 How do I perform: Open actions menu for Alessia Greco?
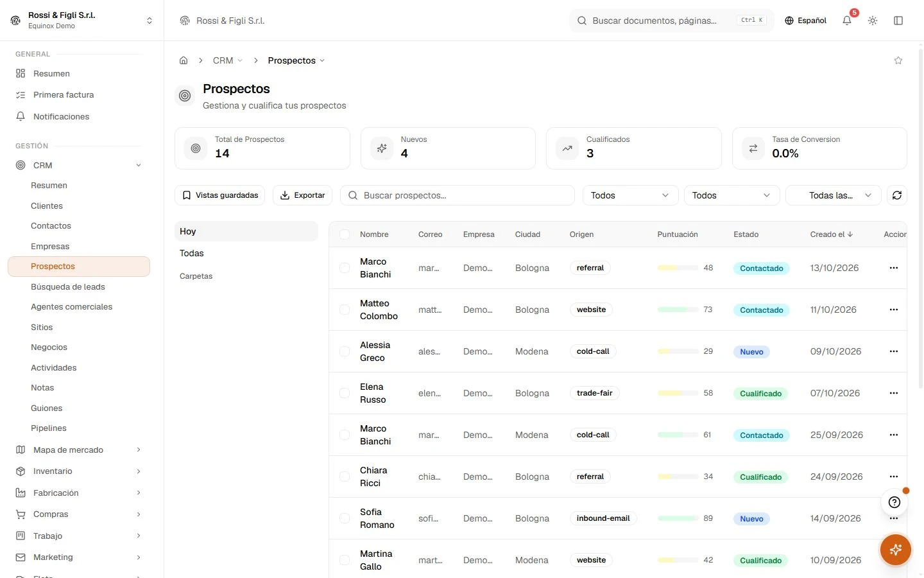(894, 351)
